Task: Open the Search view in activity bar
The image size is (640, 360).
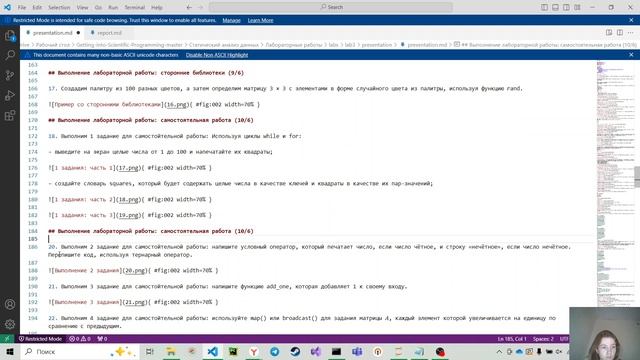Action: (10, 55)
